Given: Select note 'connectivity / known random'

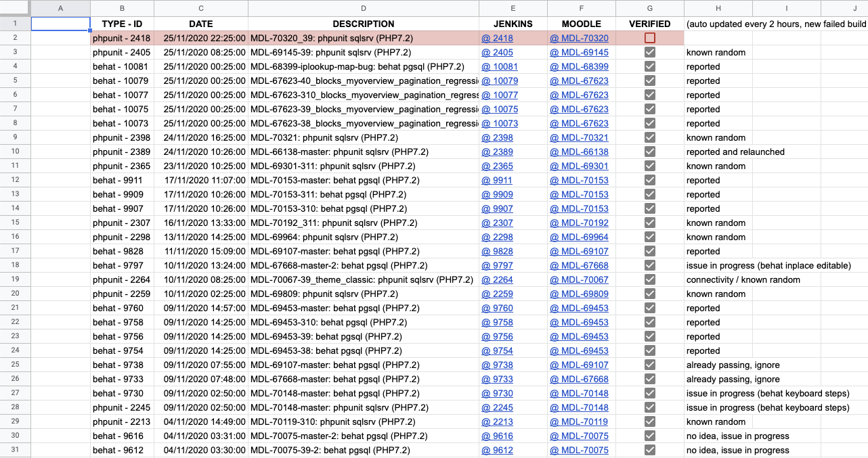Looking at the screenshot, I should [x=743, y=279].
